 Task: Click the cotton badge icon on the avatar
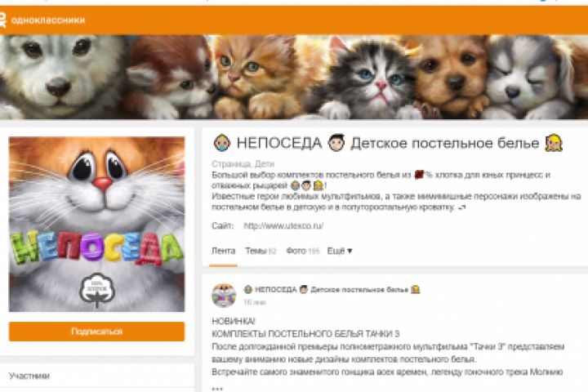(x=97, y=290)
